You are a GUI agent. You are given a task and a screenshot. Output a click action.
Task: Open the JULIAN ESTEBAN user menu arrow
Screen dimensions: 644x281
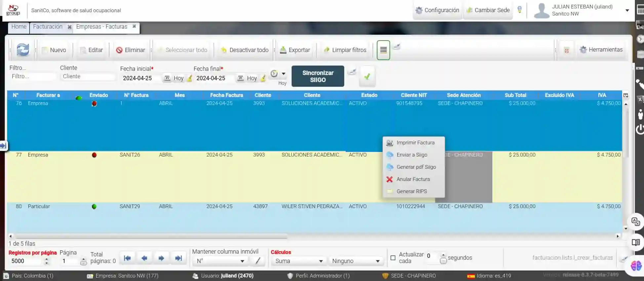click(x=627, y=10)
